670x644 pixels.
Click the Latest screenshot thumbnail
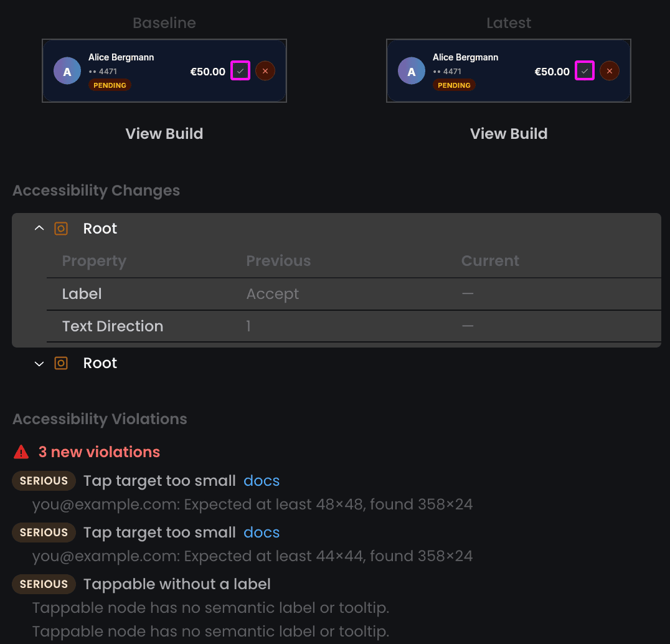509,71
